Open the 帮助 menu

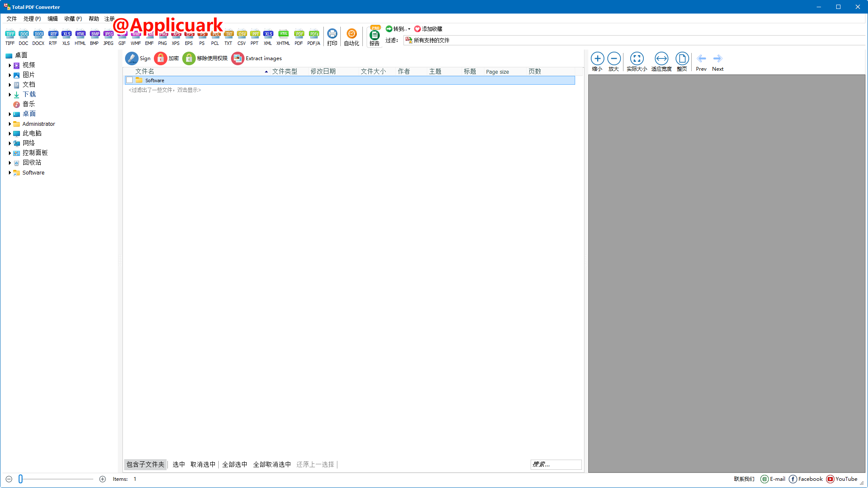[x=94, y=19]
